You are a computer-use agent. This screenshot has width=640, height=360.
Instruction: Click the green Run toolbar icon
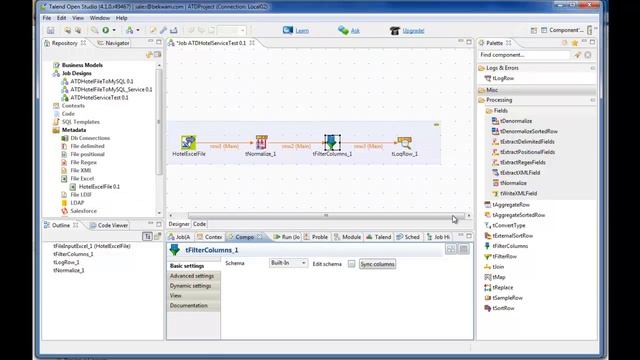click(106, 31)
